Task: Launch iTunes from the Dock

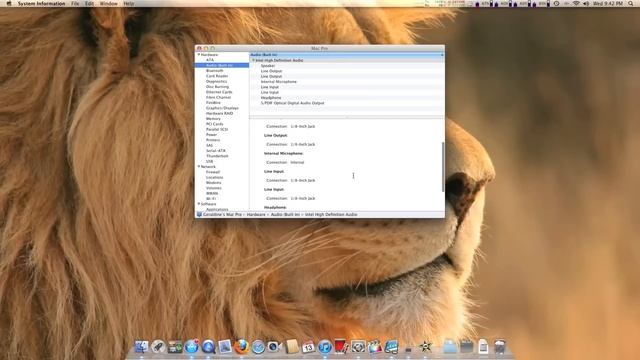Action: click(x=325, y=347)
